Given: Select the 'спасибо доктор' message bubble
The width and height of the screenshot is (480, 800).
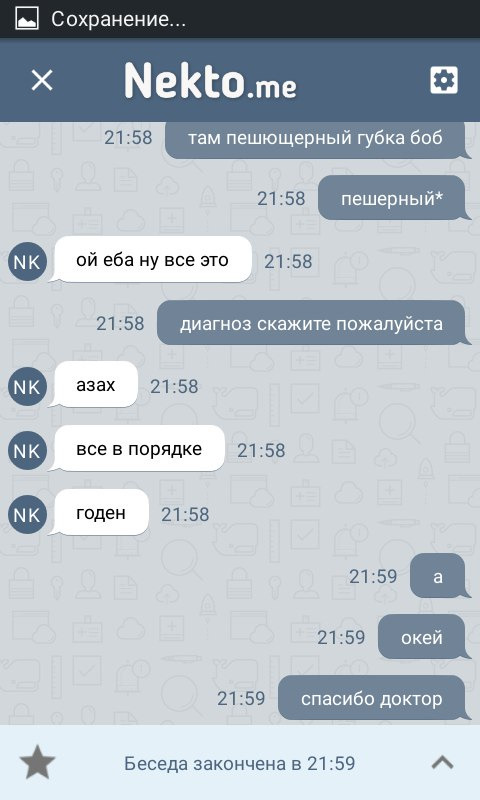Looking at the screenshot, I should [x=374, y=698].
